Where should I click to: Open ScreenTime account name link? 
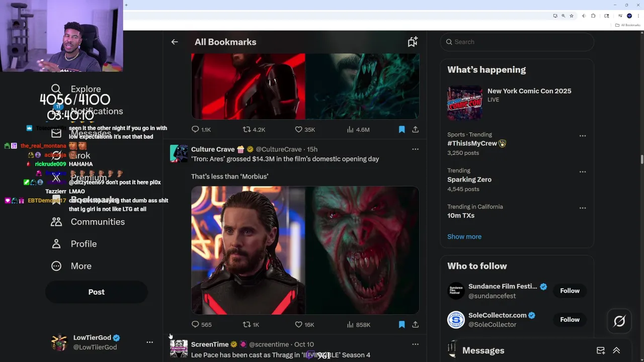(x=210, y=344)
